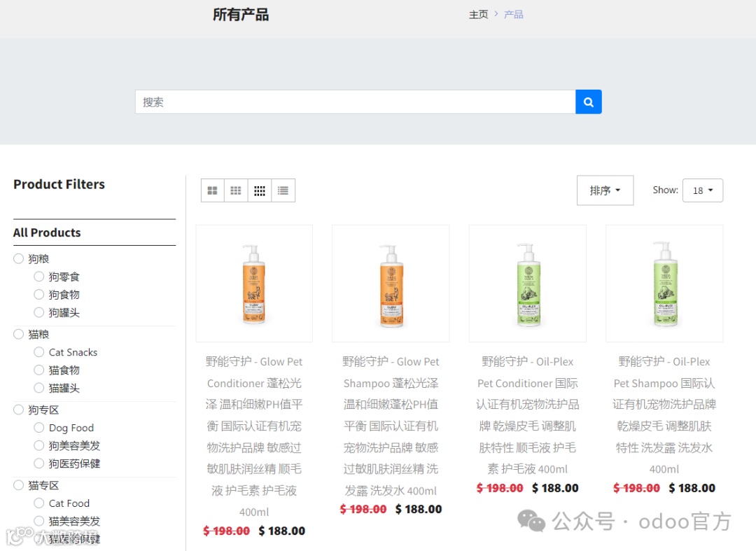Open the Oil-Plex Pet Shampoo title link
Image resolution: width=756 pixels, height=551 pixels.
click(x=664, y=415)
